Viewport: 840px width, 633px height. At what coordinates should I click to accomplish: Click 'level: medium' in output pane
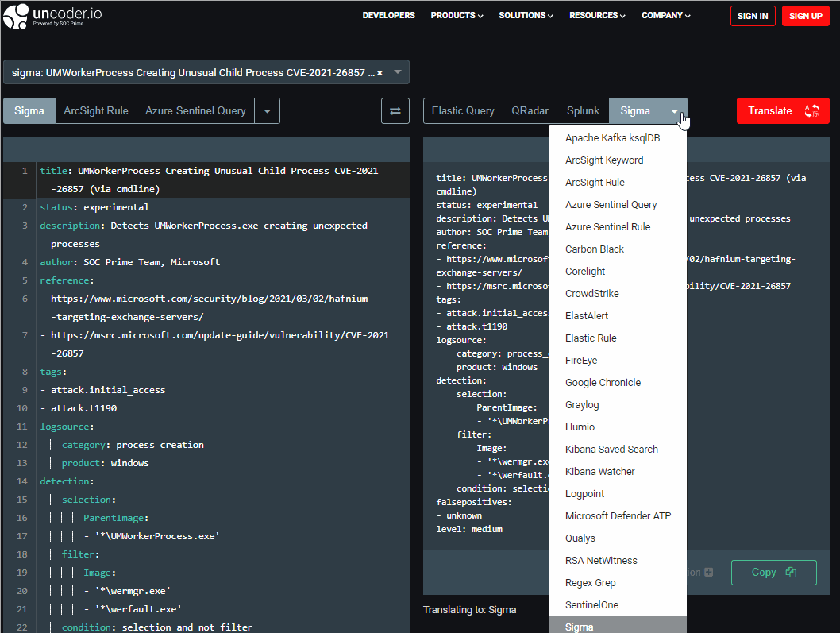click(469, 530)
